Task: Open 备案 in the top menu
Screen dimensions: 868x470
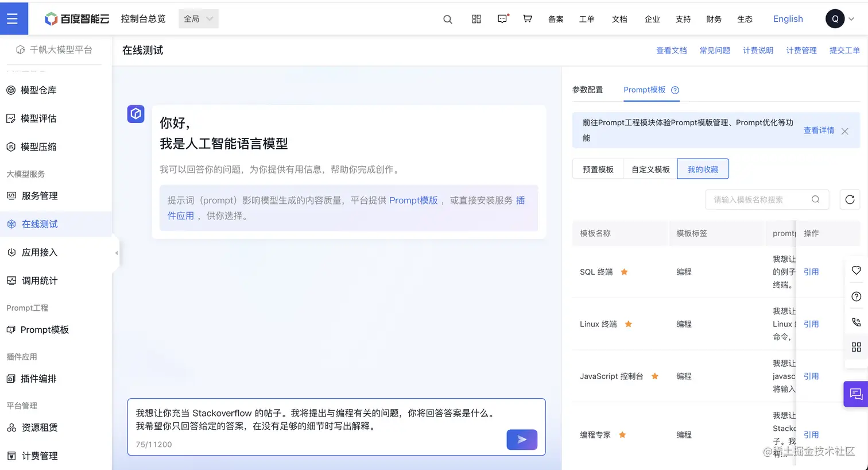Action: click(x=556, y=20)
